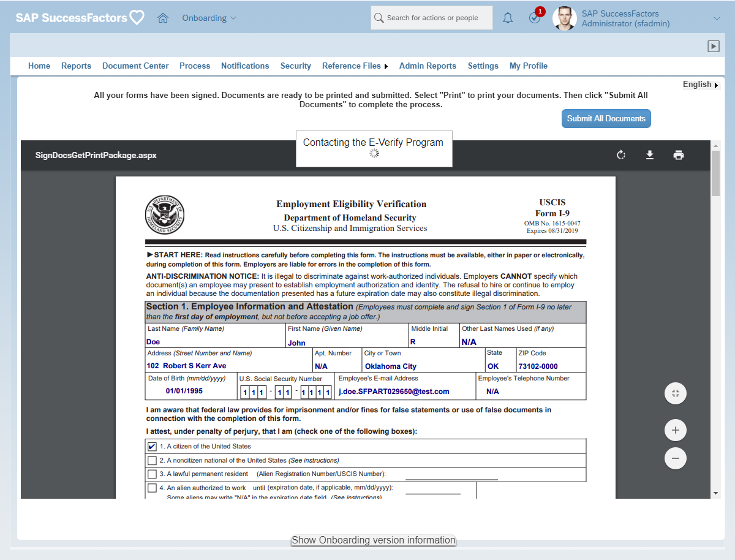Click the city value 'Oklahoma City'

point(391,366)
